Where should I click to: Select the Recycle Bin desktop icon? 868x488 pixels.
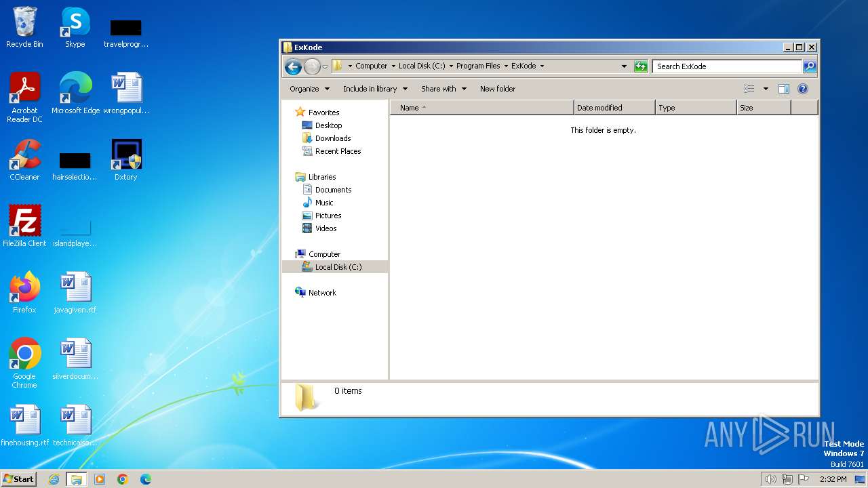(x=24, y=27)
